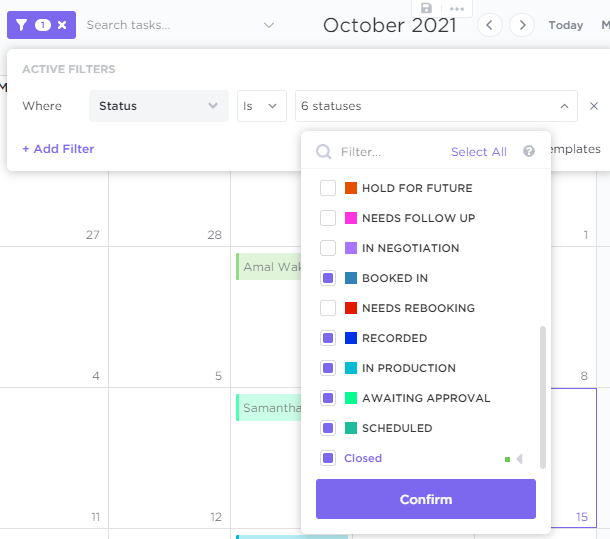
Task: Select the AWAITING APPROVAL status entry
Action: point(426,398)
